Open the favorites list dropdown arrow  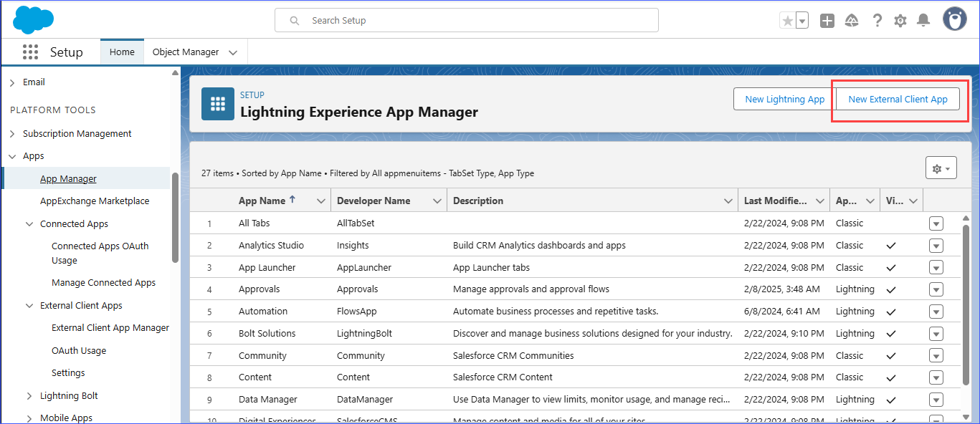[x=802, y=21]
